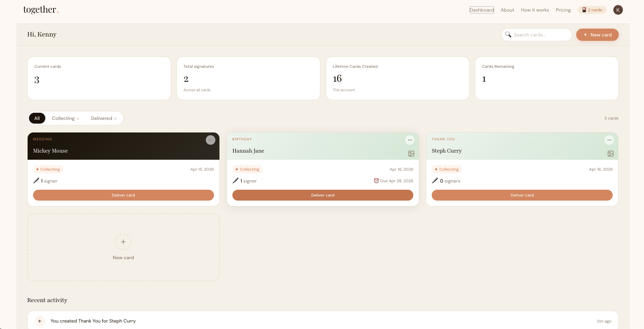Viewport: 644px width, 329px height.
Task: Open the Hannah Jane card title
Action: [248, 151]
